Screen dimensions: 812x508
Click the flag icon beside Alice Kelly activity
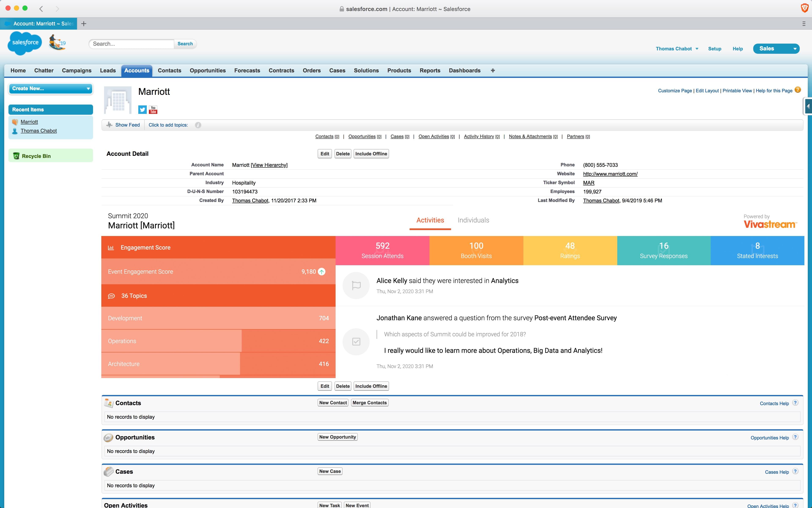[x=356, y=286]
